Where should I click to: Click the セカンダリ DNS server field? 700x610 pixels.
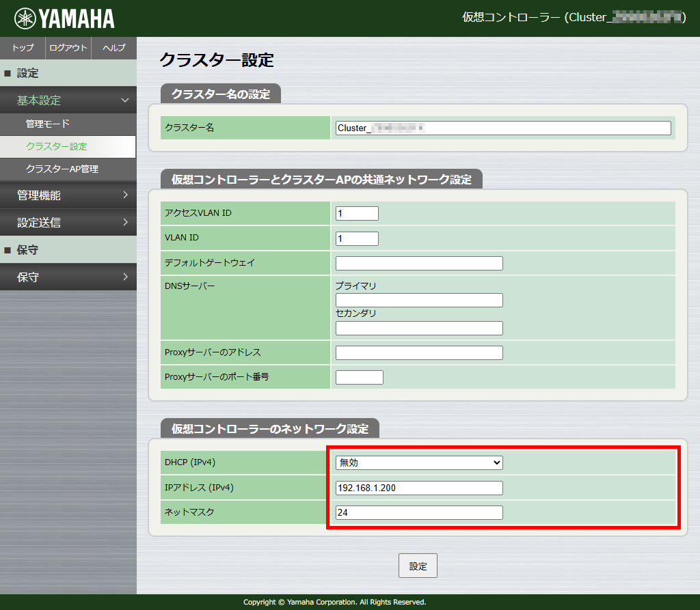[x=419, y=328]
